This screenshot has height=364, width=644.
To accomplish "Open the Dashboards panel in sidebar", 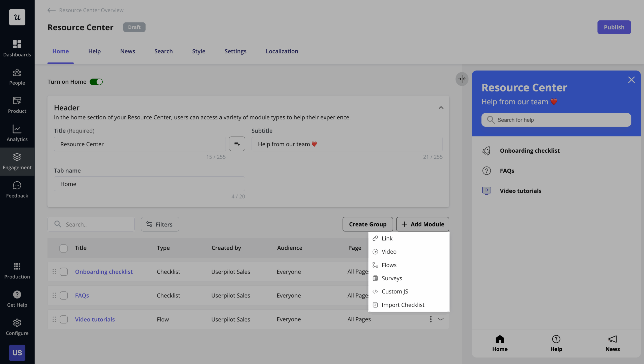I will pyautogui.click(x=17, y=48).
